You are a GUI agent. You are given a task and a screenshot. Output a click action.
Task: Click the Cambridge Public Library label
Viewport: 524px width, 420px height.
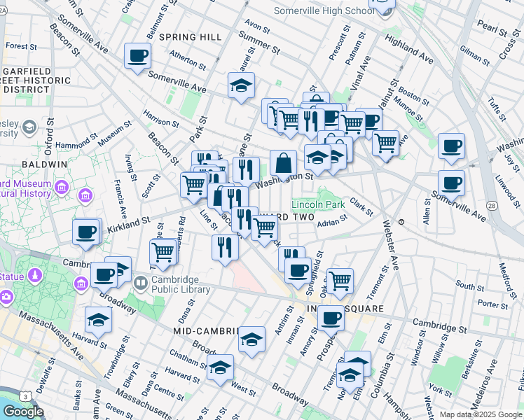(x=181, y=284)
